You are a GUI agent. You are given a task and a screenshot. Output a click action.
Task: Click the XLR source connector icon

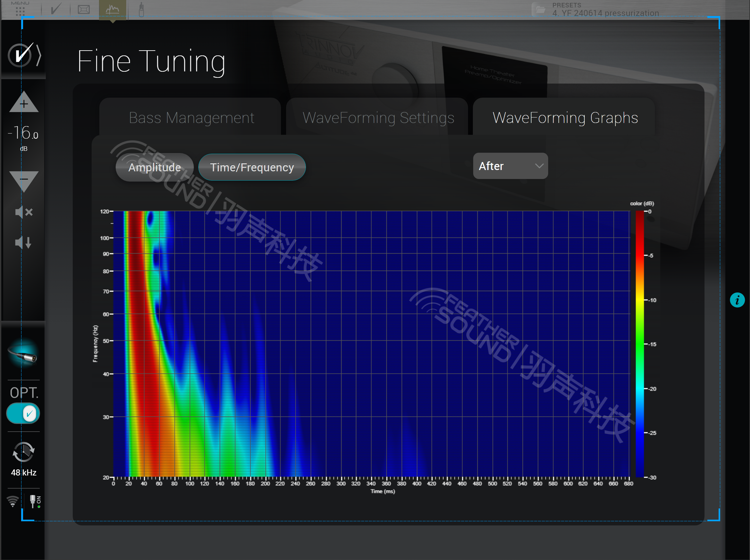[x=23, y=354]
